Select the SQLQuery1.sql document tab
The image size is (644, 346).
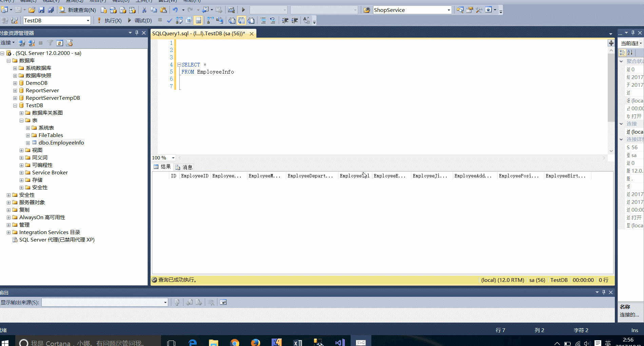coord(198,34)
